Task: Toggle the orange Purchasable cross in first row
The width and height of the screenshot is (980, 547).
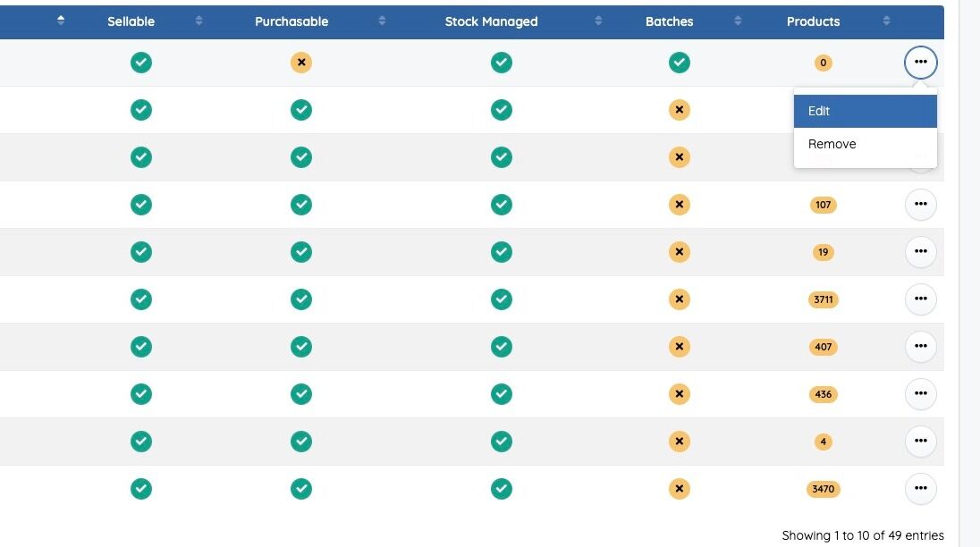Action: coord(301,63)
